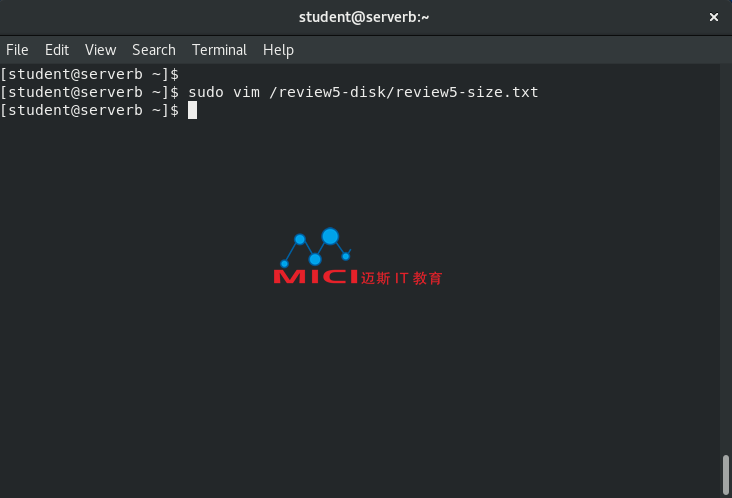Screen dimensions: 732x498
Task: Click the first empty prompt line
Action: click(89, 74)
